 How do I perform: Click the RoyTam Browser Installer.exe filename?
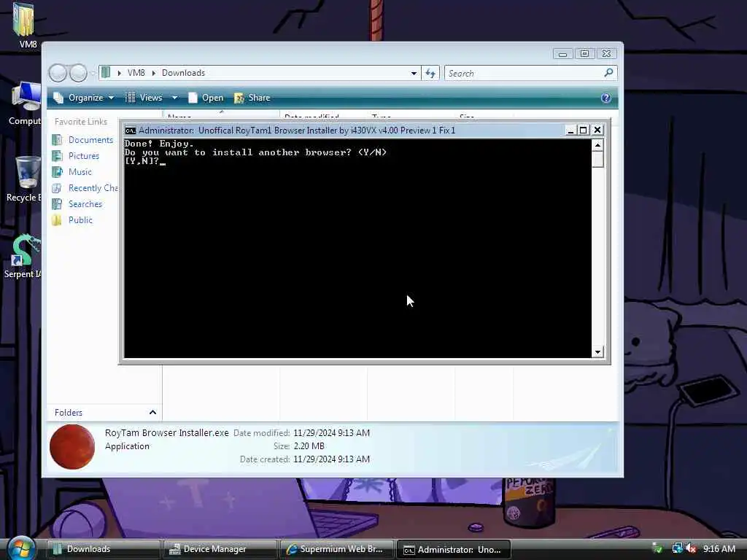[x=167, y=433]
